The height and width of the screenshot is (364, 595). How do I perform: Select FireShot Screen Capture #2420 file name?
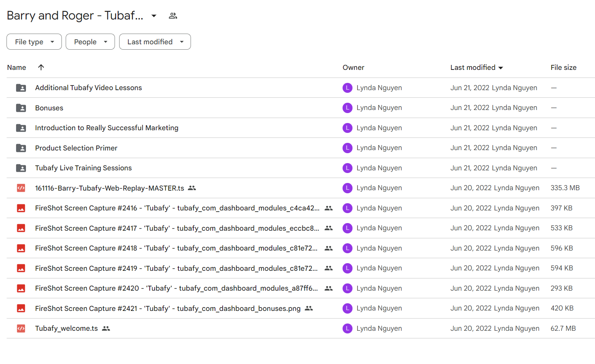pyautogui.click(x=176, y=288)
